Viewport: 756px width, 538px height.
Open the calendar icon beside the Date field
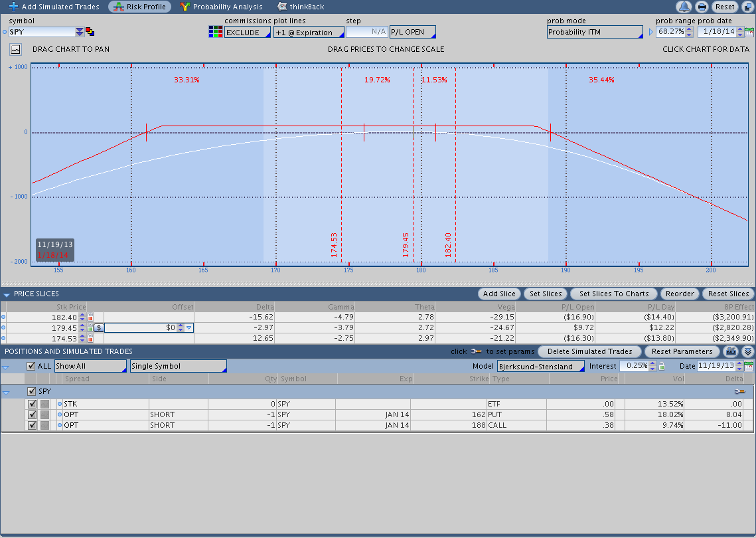click(749, 366)
